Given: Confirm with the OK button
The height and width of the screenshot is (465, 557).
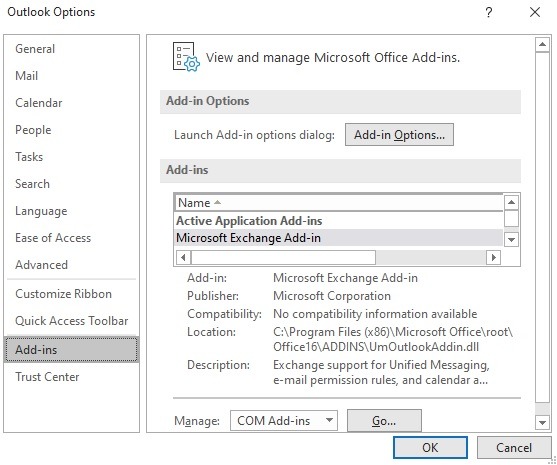Looking at the screenshot, I should click(x=430, y=448).
